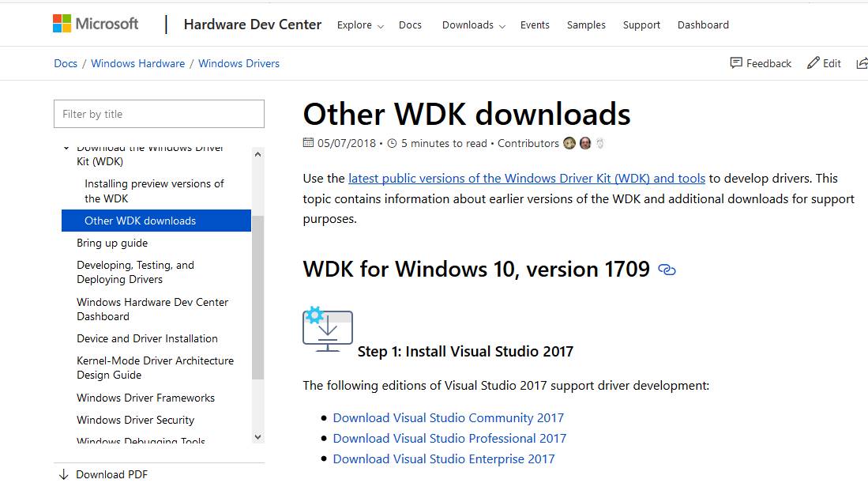Copy the WDK version 1709 heading anchor link
The height and width of the screenshot is (483, 868).
pyautogui.click(x=667, y=270)
